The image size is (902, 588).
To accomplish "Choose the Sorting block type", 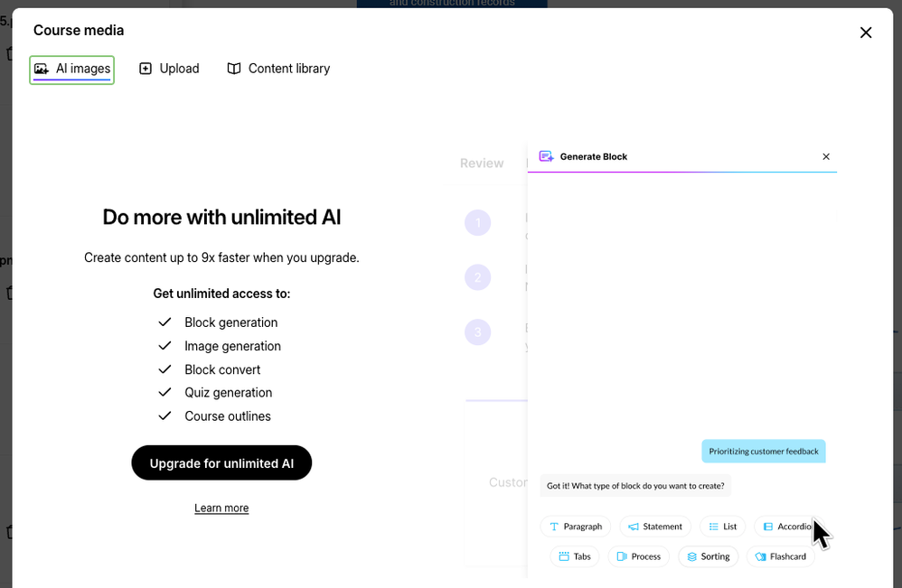I will 708,556.
